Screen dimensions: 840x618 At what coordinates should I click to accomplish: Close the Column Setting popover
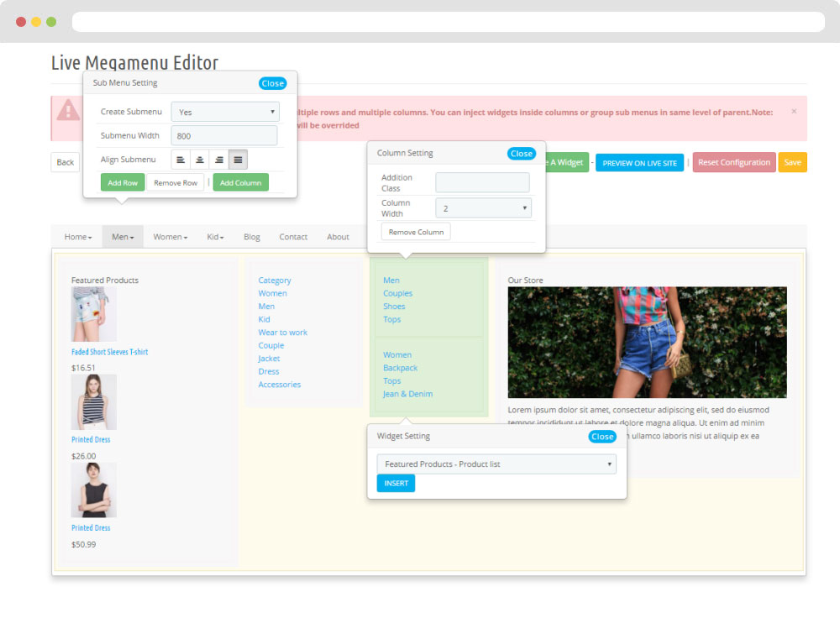point(522,154)
